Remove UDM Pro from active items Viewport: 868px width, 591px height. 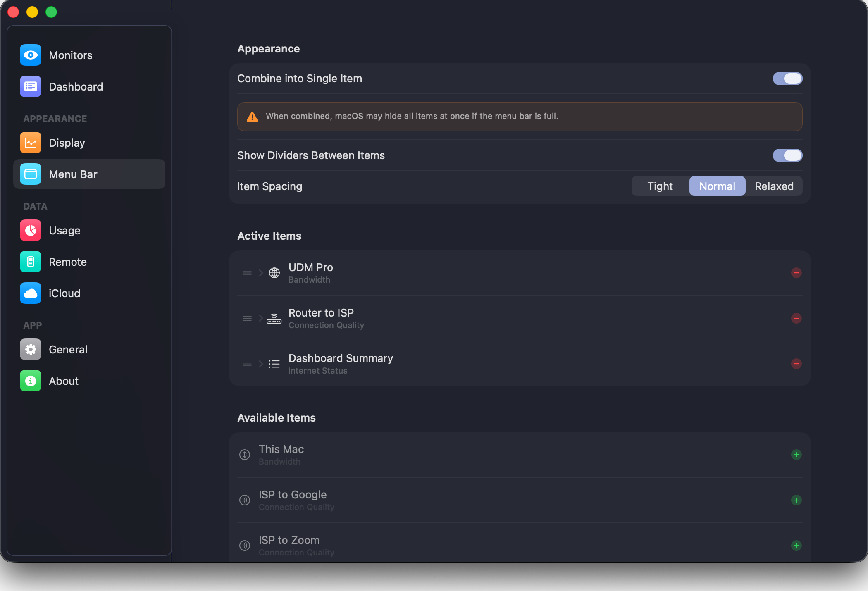[796, 273]
